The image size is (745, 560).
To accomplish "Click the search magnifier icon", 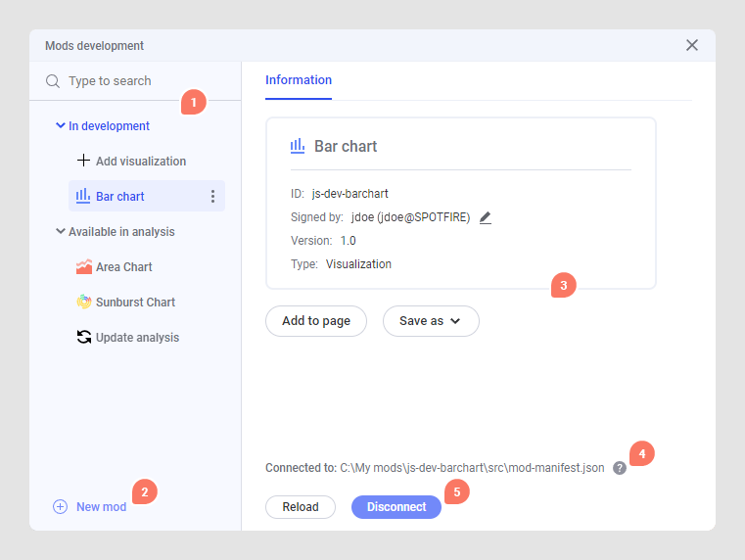I will click(x=53, y=81).
